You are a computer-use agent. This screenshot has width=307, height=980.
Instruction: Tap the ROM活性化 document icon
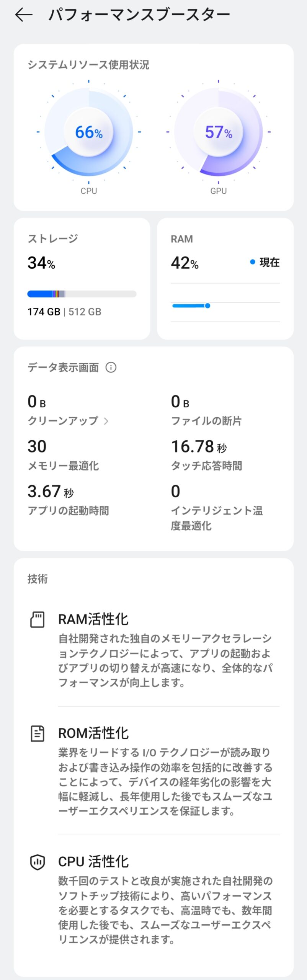pyautogui.click(x=37, y=733)
